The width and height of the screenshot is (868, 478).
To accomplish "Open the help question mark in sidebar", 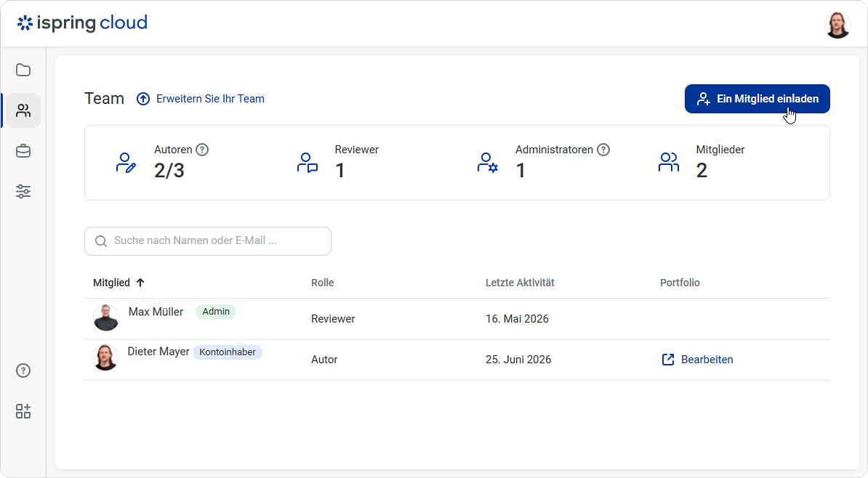I will (23, 370).
